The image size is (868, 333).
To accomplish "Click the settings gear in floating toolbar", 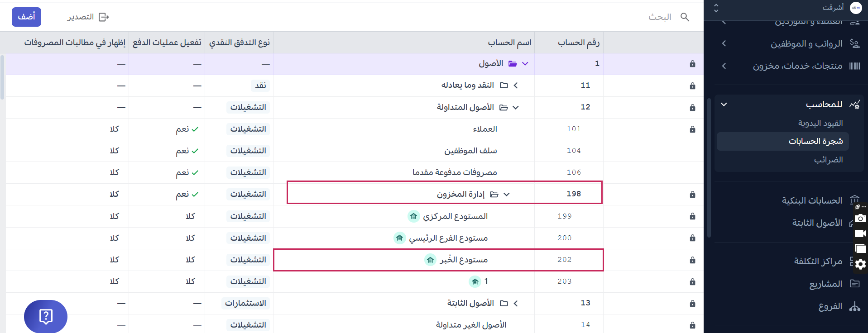I will 860,264.
